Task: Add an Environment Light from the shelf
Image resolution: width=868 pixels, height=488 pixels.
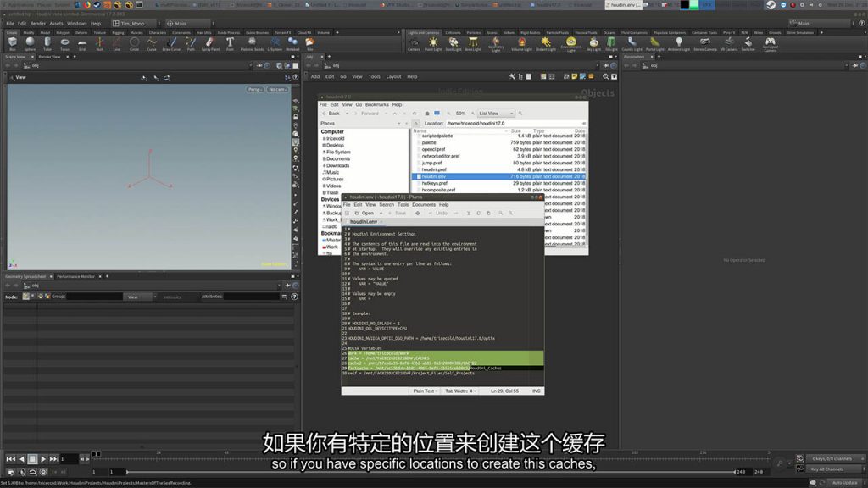Action: 570,44
